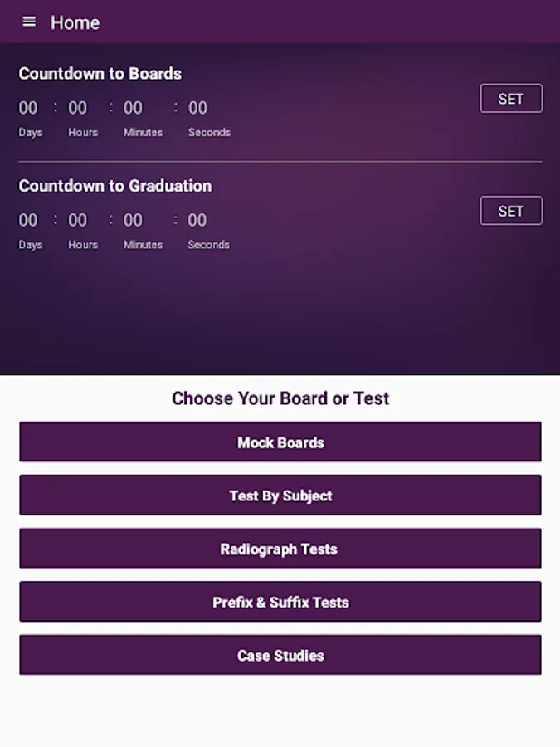Tap the Graduation countdown minutes value
The width and height of the screenshot is (560, 747).
pos(133,220)
